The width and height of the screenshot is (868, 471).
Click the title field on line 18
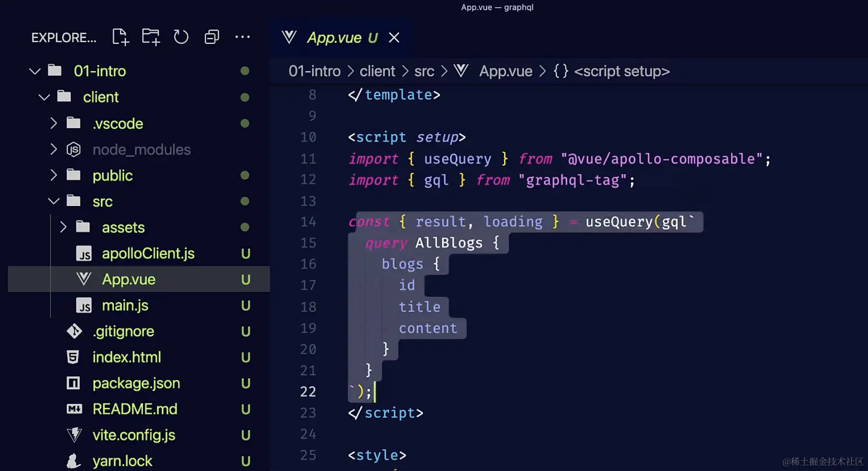(420, 307)
